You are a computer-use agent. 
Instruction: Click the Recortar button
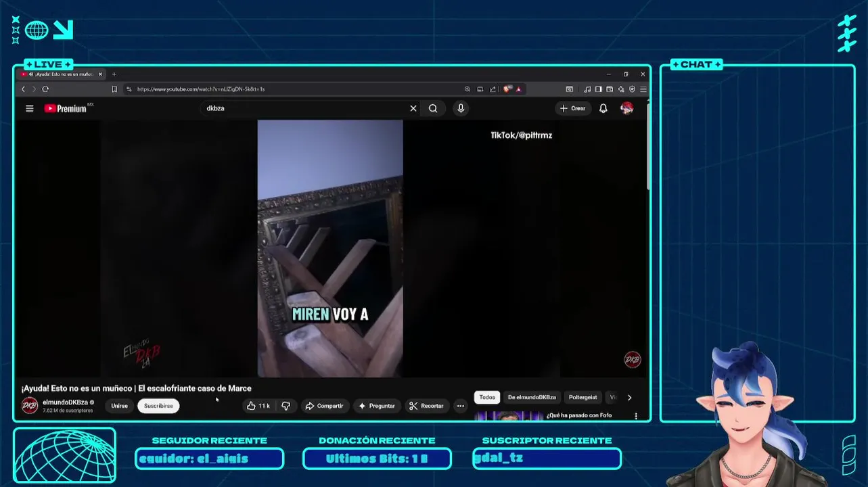point(426,406)
